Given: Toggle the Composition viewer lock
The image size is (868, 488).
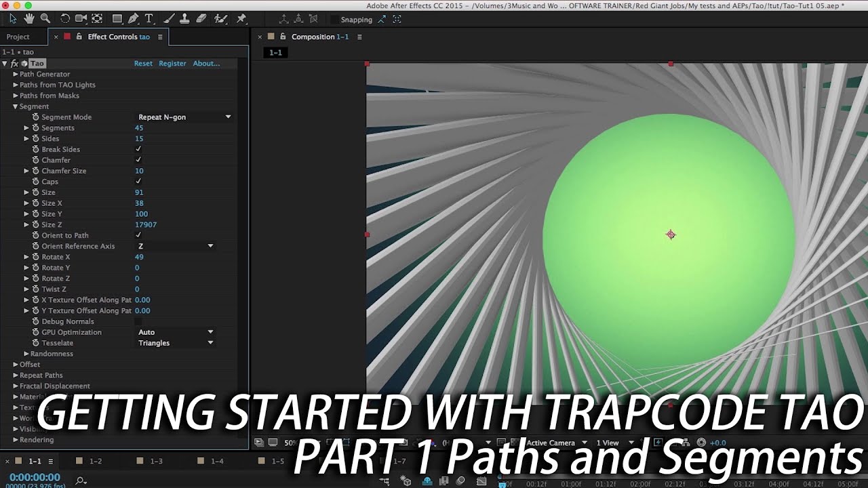Looking at the screenshot, I should tap(283, 37).
